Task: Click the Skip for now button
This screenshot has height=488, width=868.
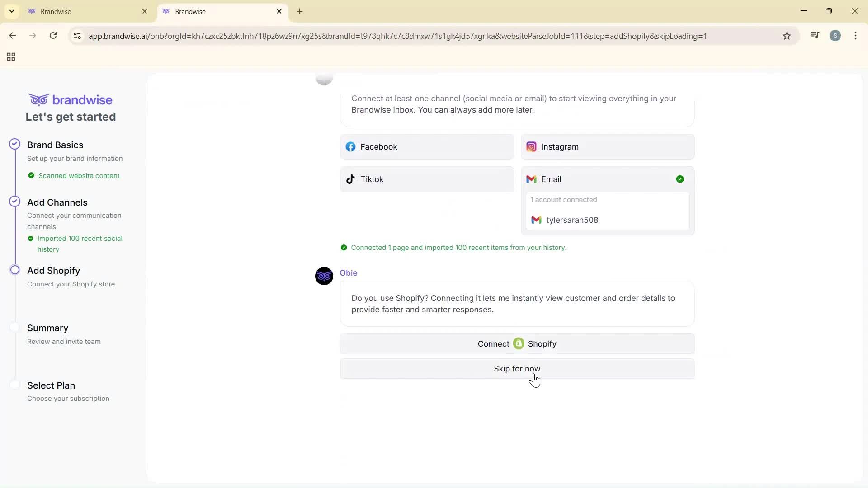Action: click(x=517, y=368)
